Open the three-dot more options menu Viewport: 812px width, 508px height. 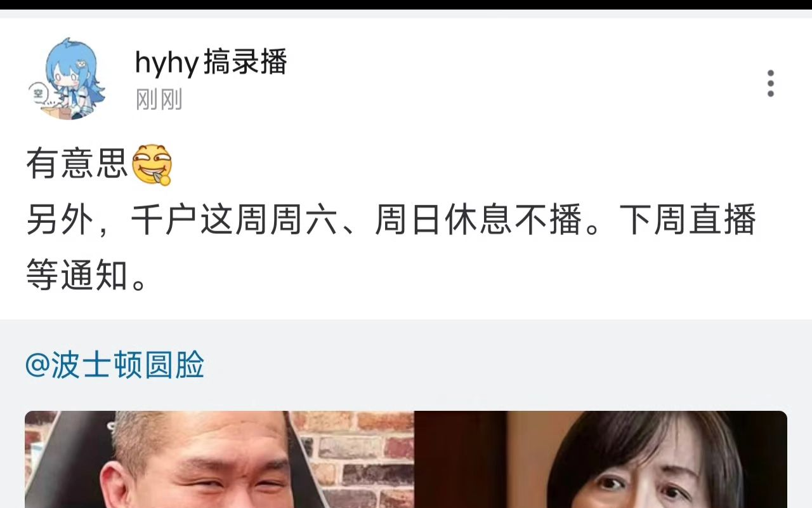coord(770,83)
